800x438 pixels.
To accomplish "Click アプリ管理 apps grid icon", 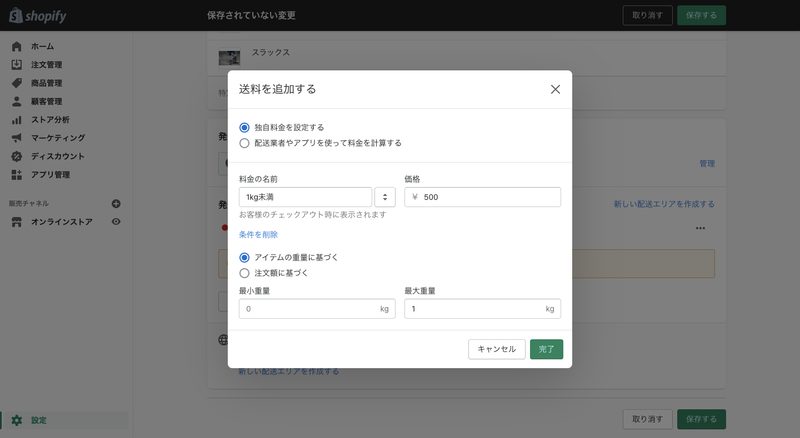I will point(16,175).
